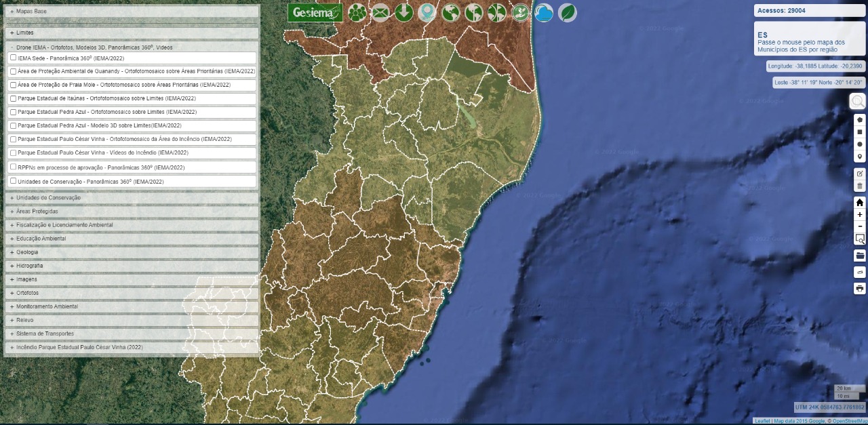Viewport: 868px width, 425px height.
Task: Click the Leste Norte coordinates readout
Action: pos(818,82)
